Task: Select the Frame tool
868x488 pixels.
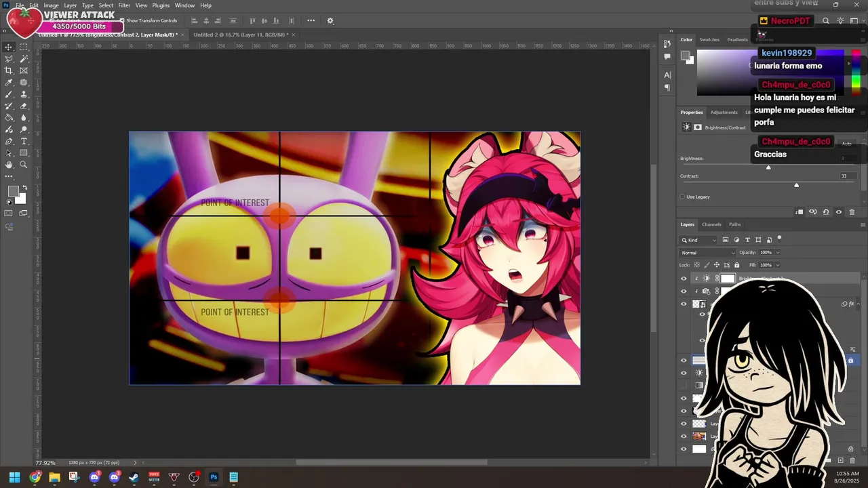Action: (x=24, y=70)
